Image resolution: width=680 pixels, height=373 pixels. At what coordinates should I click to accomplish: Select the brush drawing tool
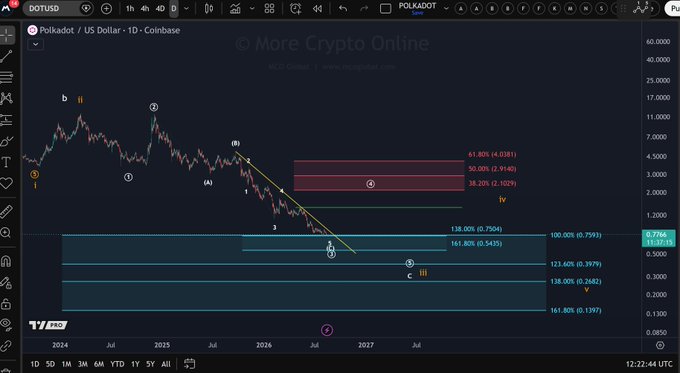pyautogui.click(x=7, y=141)
